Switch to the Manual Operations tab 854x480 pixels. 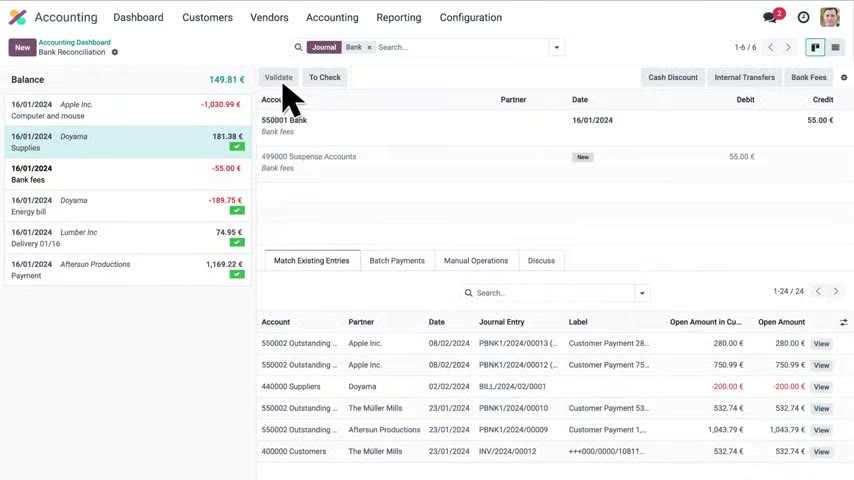tap(476, 261)
